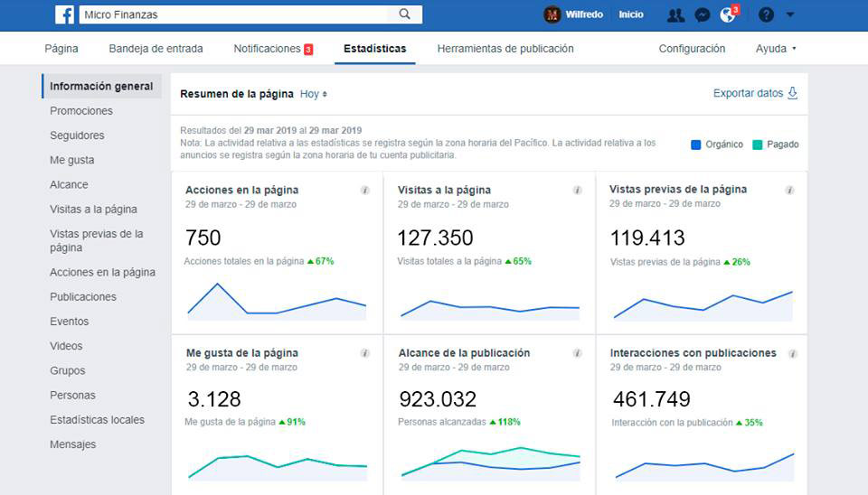Show info for Acciones en la página

tap(365, 191)
